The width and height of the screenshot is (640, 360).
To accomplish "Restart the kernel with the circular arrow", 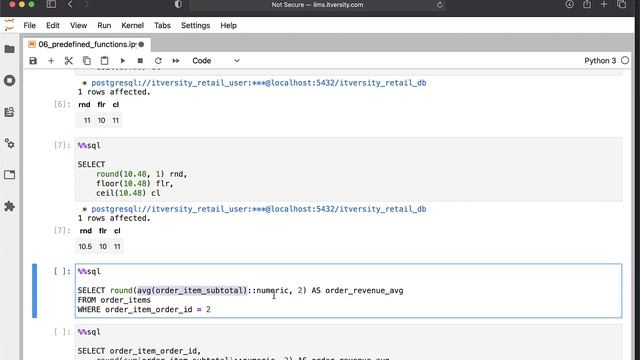I will (x=158, y=61).
